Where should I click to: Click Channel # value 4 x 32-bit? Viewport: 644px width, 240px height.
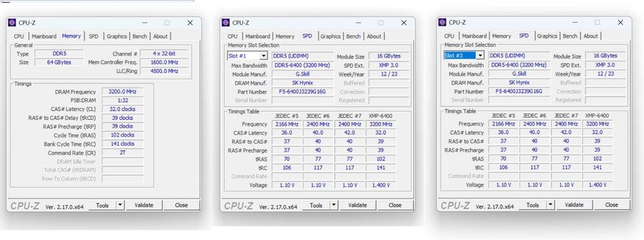164,54
